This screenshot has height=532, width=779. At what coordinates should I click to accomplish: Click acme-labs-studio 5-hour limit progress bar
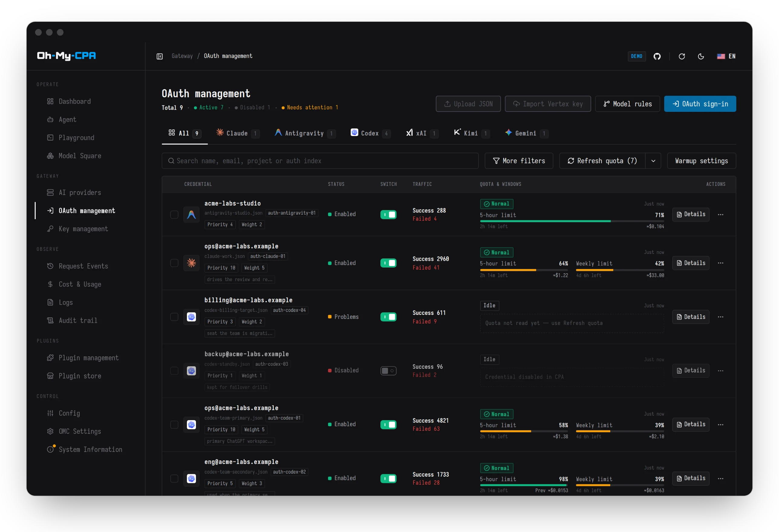(x=572, y=221)
